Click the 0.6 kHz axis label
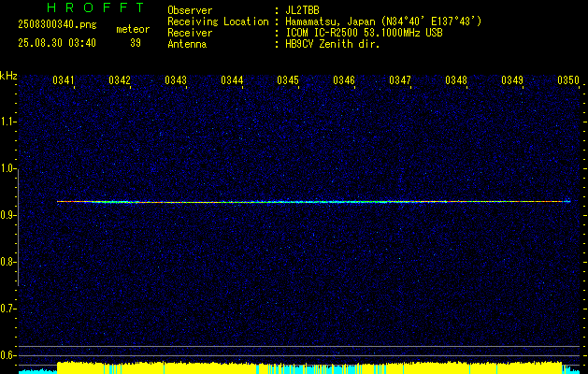Screen dimensions: 588x374 coord(7,355)
